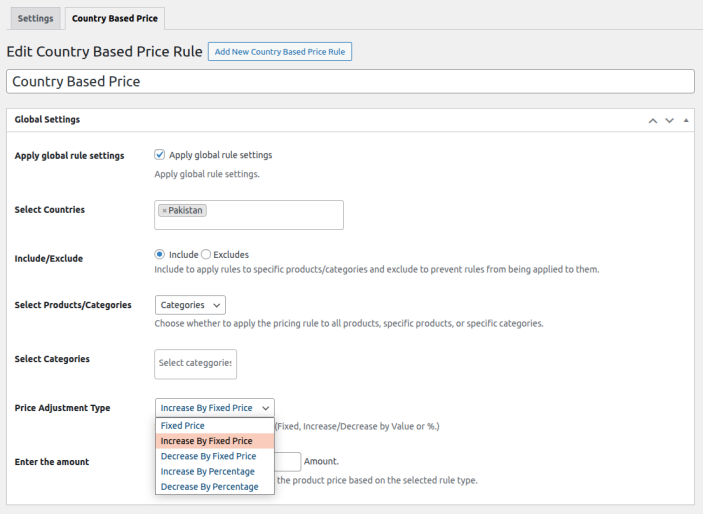Image resolution: width=703 pixels, height=514 pixels.
Task: Open the Categories dropdown
Action: (x=190, y=305)
